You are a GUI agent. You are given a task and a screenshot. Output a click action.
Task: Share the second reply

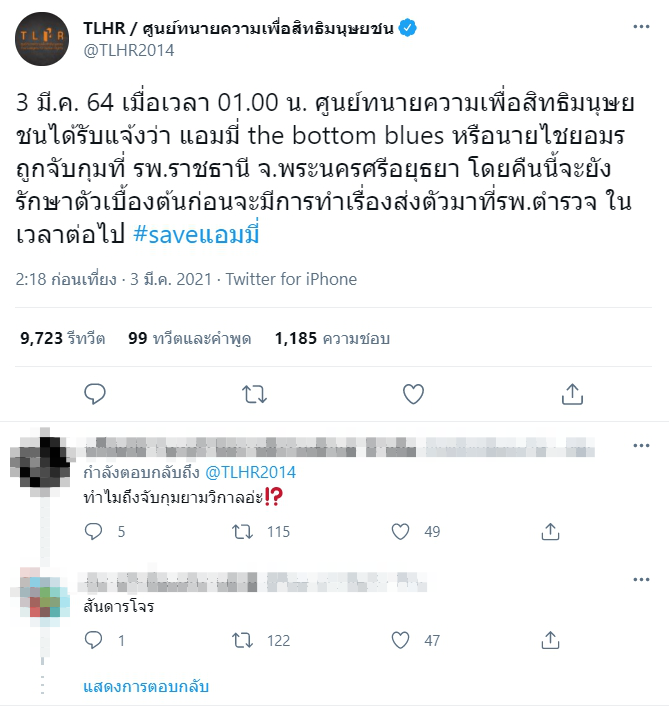point(550,640)
